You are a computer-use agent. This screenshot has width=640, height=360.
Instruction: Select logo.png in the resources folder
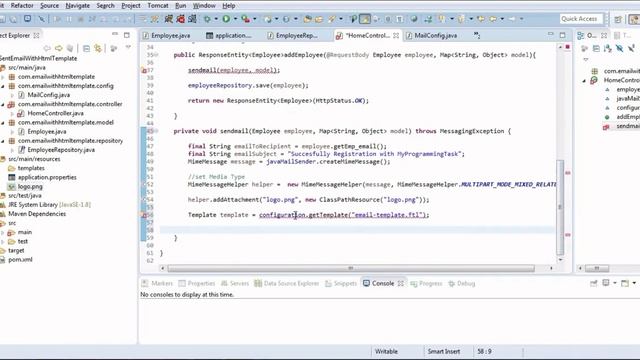[x=30, y=187]
